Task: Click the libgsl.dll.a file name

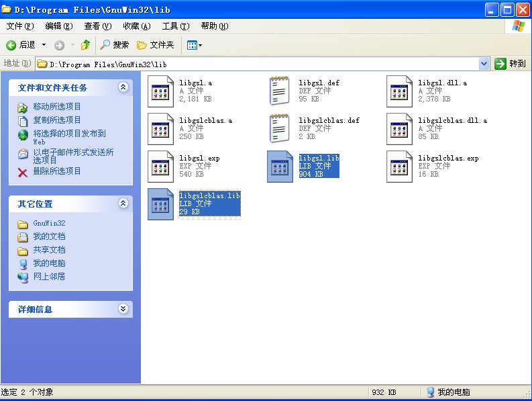Action: tap(442, 83)
